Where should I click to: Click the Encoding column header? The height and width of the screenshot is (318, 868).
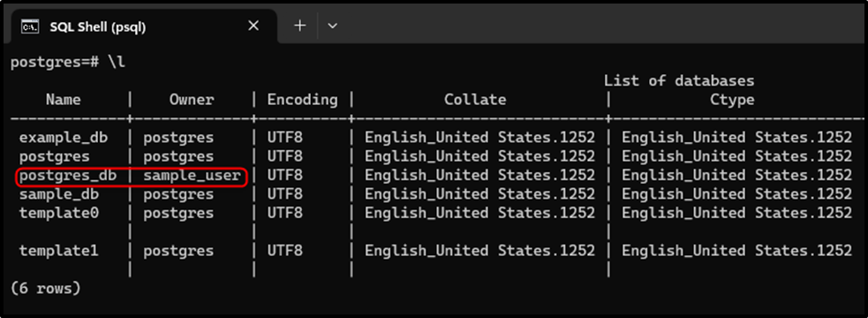tap(302, 101)
